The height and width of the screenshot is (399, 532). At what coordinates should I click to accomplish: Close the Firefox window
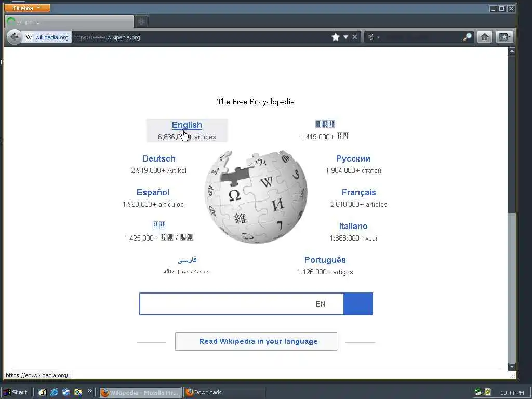[x=511, y=9]
